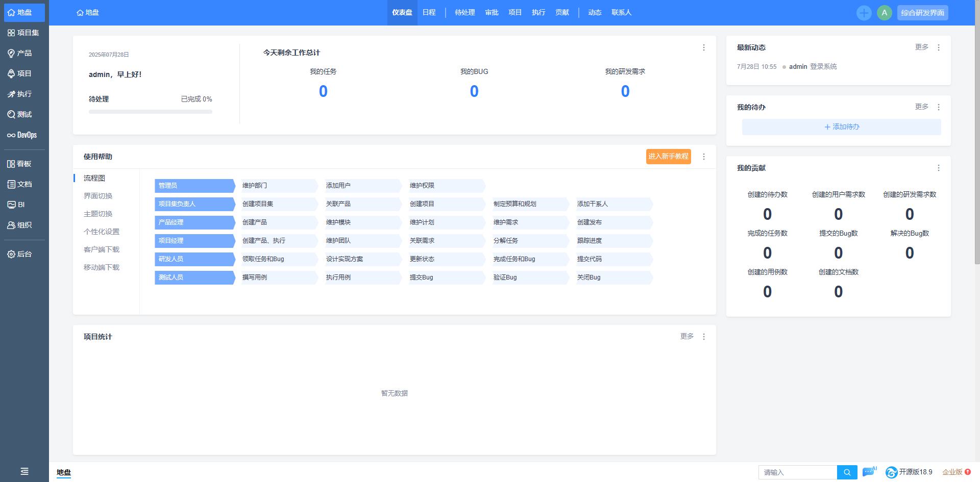Click the 开源版18.9 version logo
The width and height of the screenshot is (980, 482).
[x=909, y=472]
